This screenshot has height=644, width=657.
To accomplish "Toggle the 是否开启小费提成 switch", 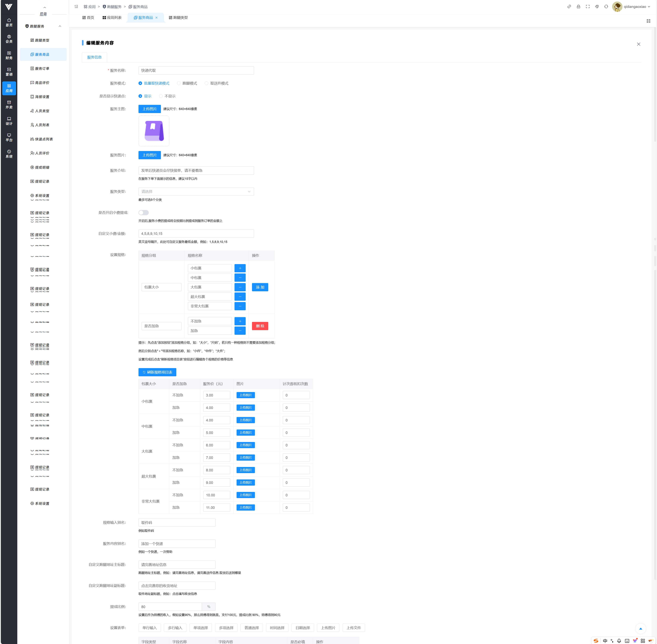I will point(143,213).
